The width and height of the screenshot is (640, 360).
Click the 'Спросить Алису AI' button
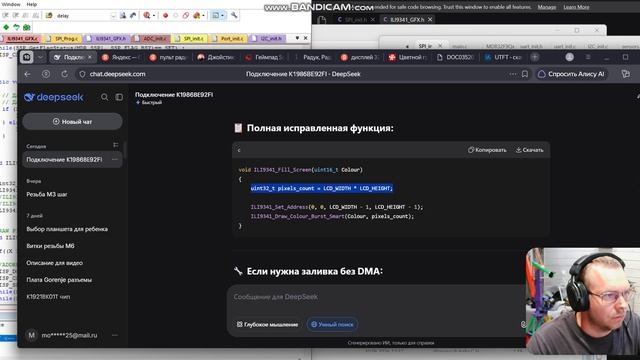tap(571, 74)
